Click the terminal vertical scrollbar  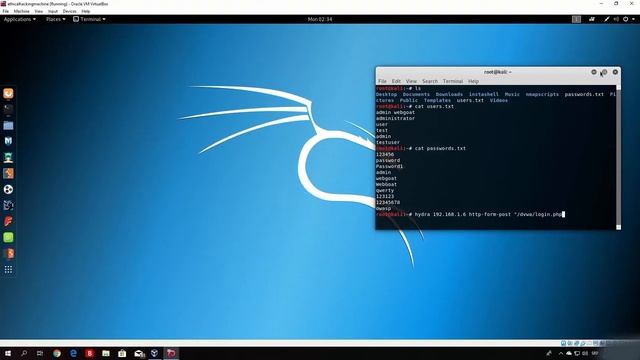(x=618, y=157)
